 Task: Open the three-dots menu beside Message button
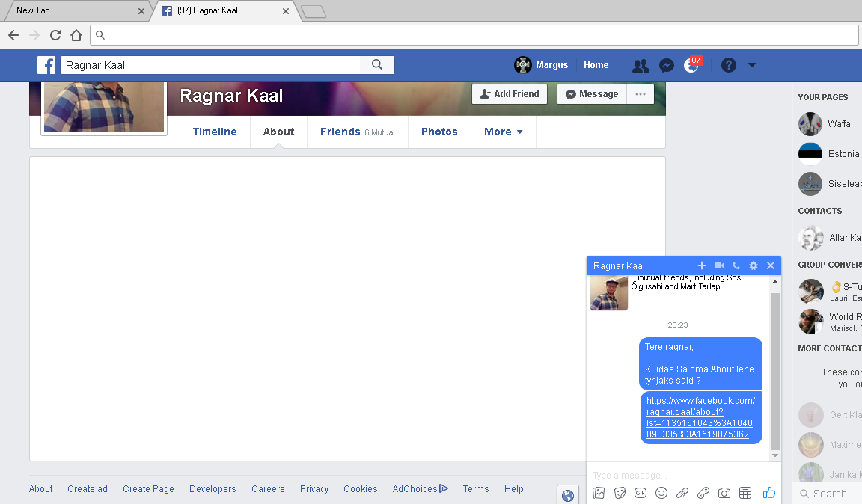(x=641, y=94)
